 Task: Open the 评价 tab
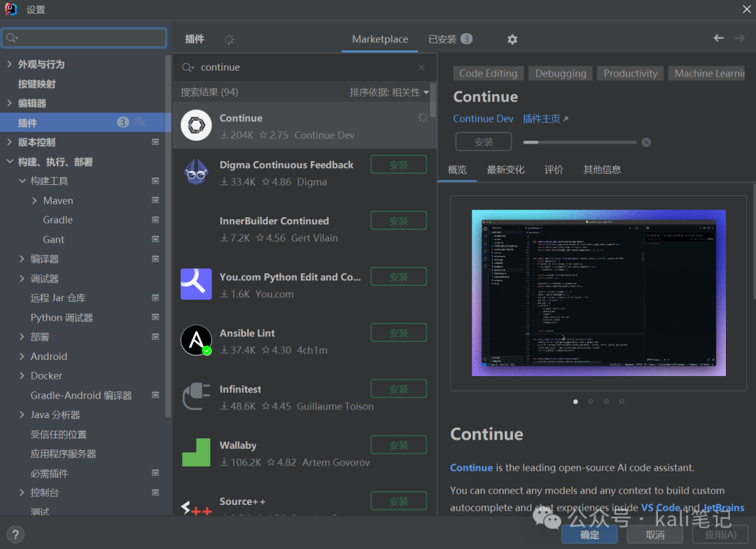554,170
